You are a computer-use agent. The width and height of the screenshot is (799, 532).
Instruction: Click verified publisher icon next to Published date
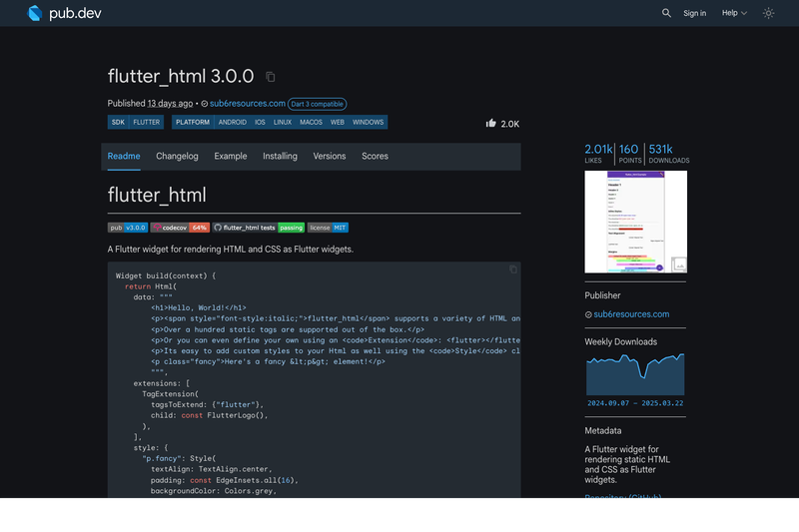[x=205, y=104]
